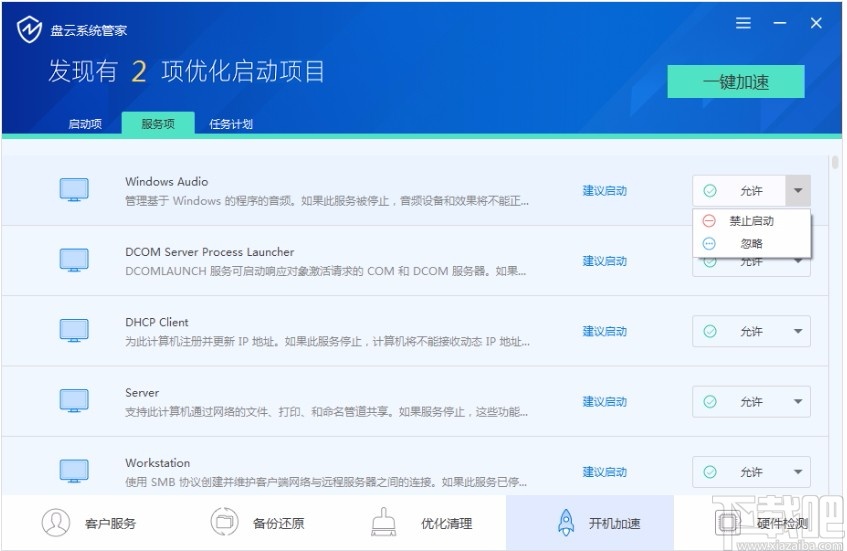Select the DHCP Client service name
Image resolution: width=847 pixels, height=551 pixels.
(157, 322)
